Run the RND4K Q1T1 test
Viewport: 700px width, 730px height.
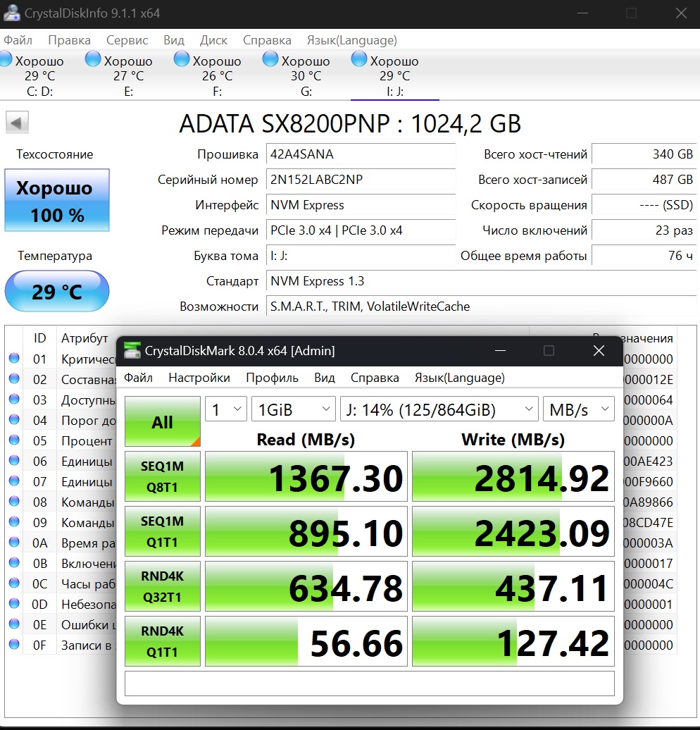[163, 641]
